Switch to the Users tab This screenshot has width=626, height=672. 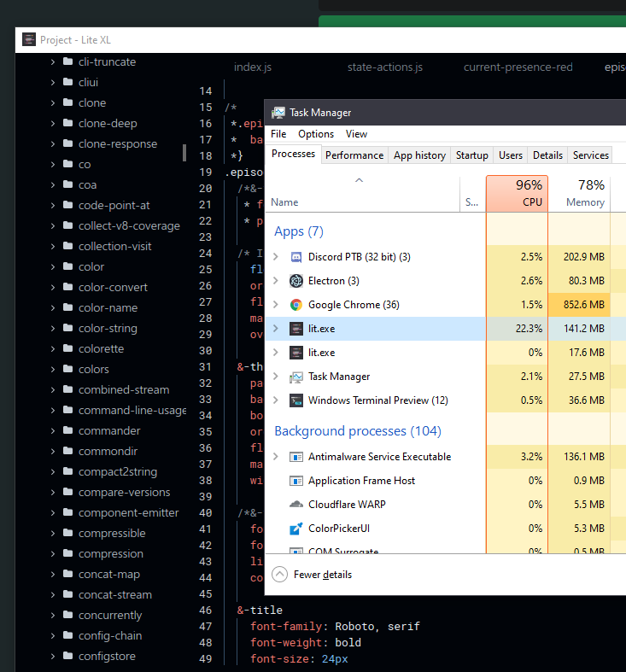pos(511,155)
